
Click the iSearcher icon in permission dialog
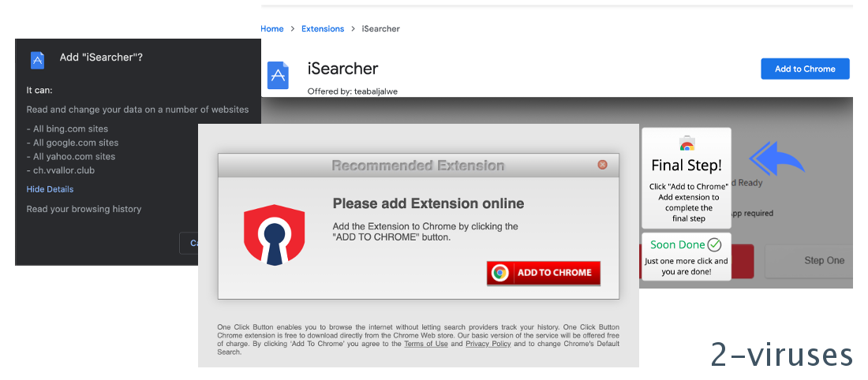pos(37,60)
